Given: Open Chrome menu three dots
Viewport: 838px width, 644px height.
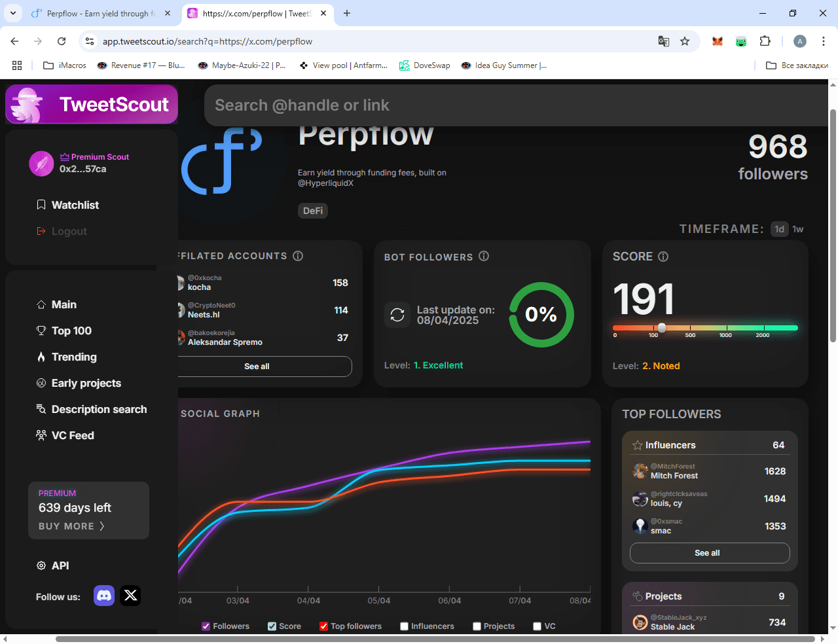Looking at the screenshot, I should 823,41.
